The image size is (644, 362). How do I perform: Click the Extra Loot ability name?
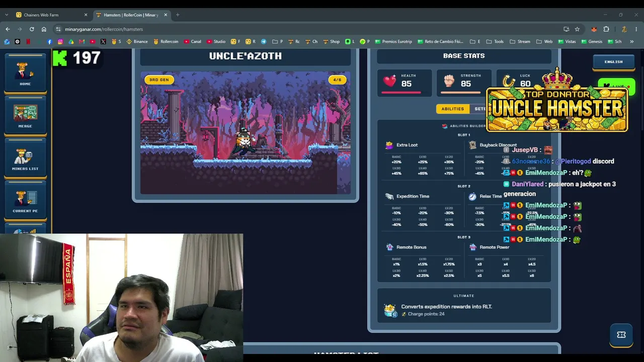click(407, 145)
